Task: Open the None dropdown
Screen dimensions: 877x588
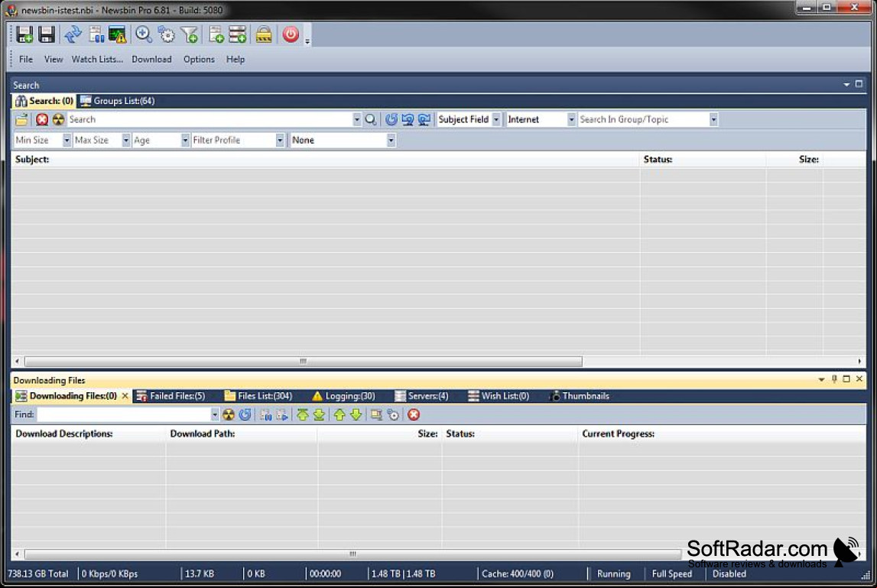Action: [x=391, y=140]
